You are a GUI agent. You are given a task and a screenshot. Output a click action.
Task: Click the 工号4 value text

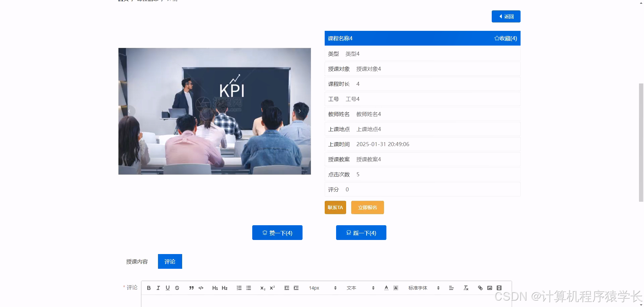(x=352, y=99)
